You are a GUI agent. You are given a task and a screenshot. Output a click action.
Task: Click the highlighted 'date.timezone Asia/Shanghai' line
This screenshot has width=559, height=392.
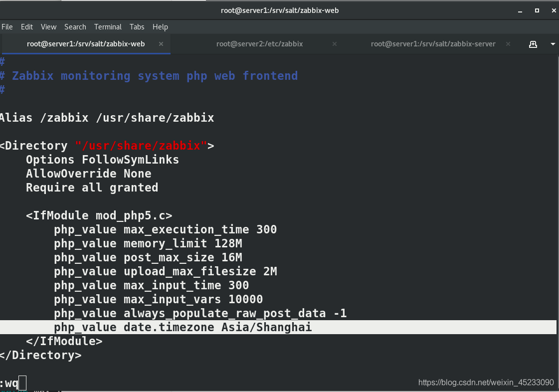[278, 327]
